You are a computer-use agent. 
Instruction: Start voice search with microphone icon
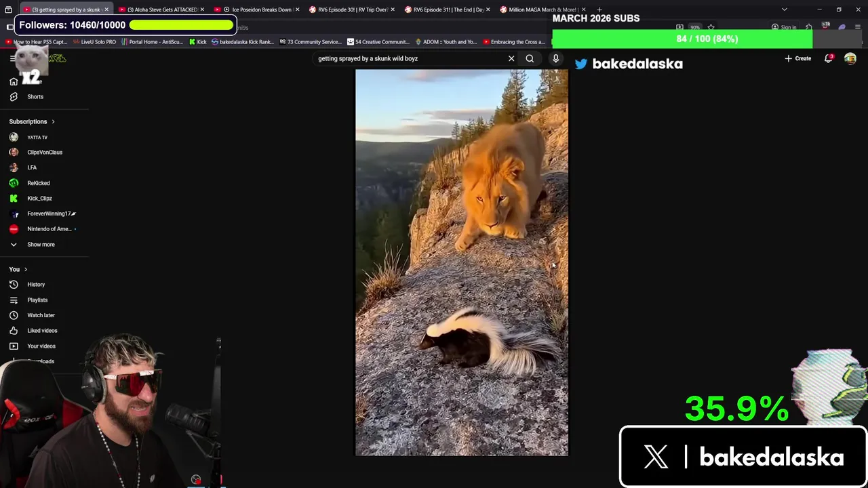coord(555,58)
